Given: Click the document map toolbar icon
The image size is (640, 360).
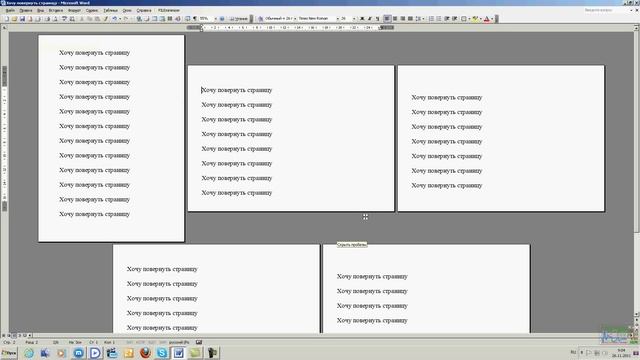Looking at the screenshot, I should coord(187,19).
